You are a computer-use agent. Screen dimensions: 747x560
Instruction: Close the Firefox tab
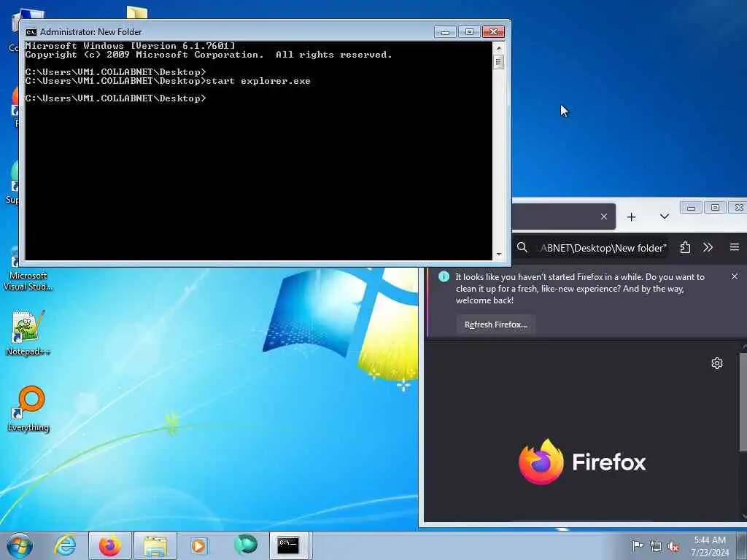603,217
